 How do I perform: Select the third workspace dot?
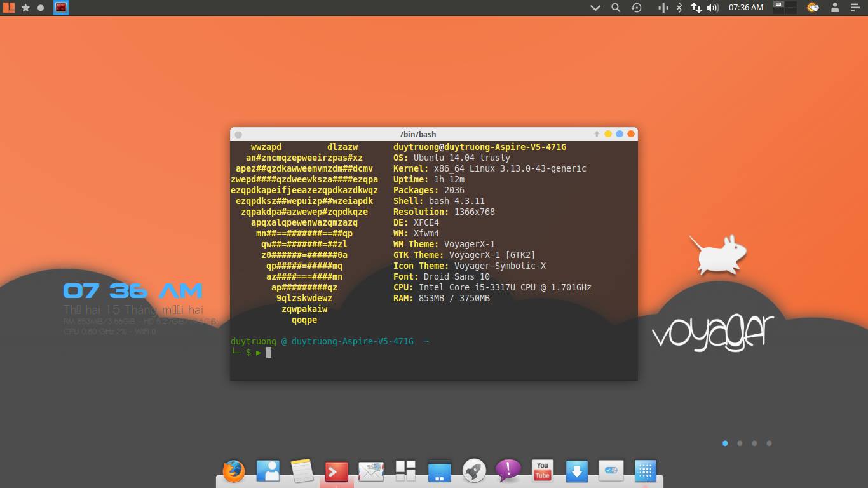pos(754,444)
